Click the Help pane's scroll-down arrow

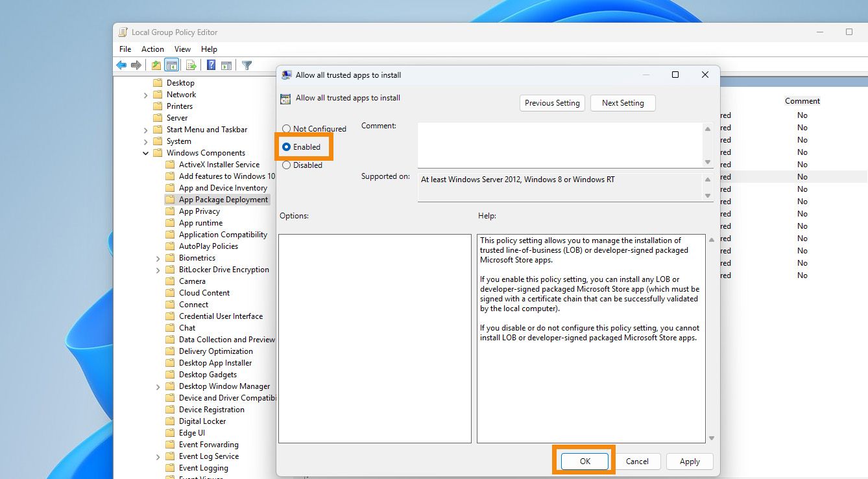pyautogui.click(x=711, y=438)
